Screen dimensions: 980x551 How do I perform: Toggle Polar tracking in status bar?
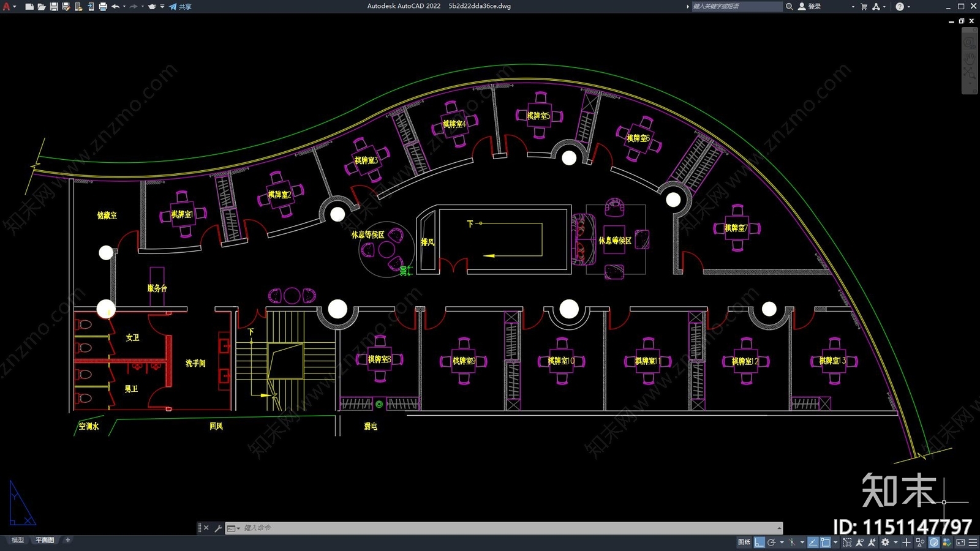tap(772, 542)
